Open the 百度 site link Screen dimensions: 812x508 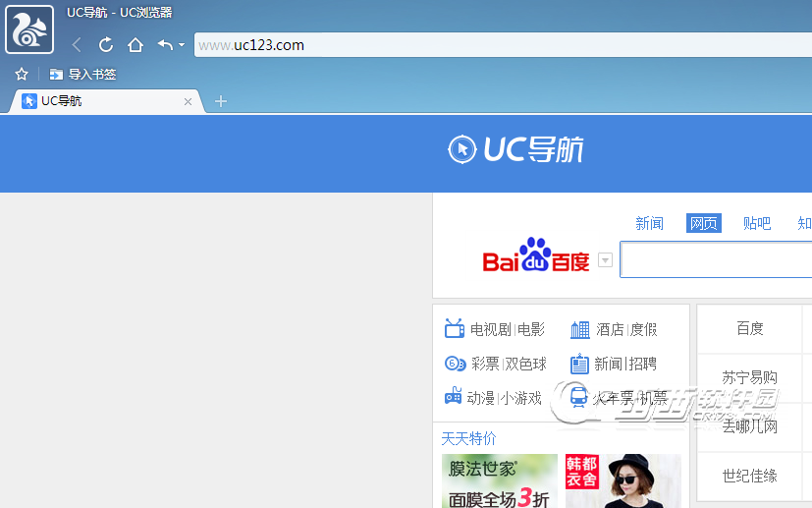click(750, 328)
